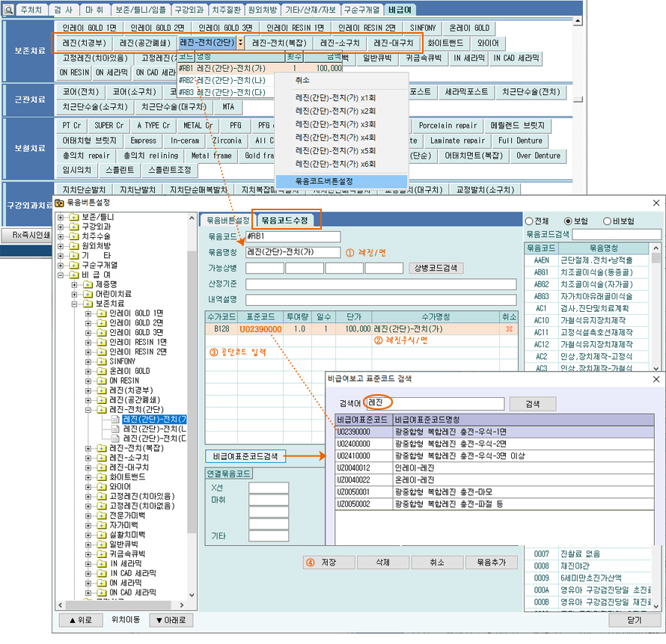Collapse the 레진-전치(간단) tree node

pyautogui.click(x=89, y=410)
